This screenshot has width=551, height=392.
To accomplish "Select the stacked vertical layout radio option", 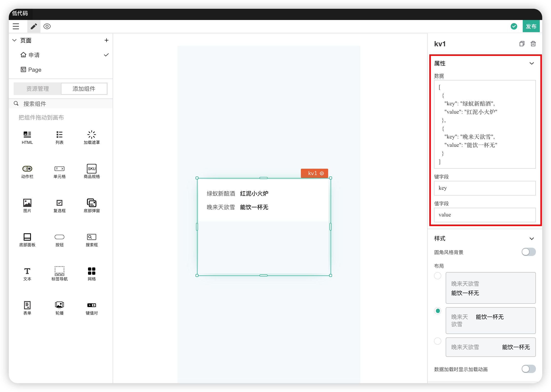I will [438, 276].
